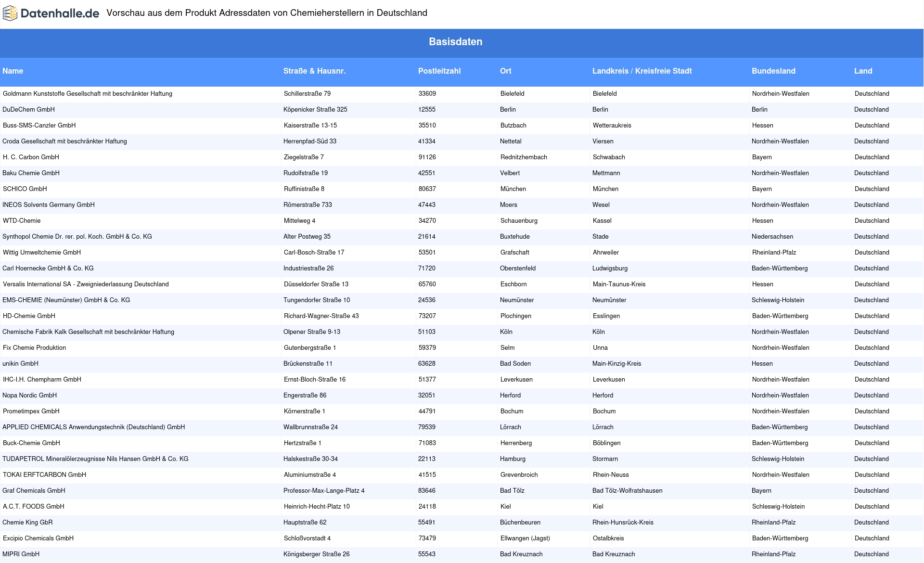Select street cell Kaiserstraße 13-15
This screenshot has width=924, height=563.
pos(310,126)
